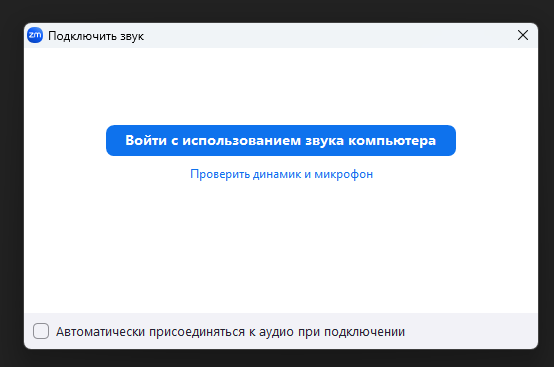The width and height of the screenshot is (554, 367).
Task: Select the Подключить звук title text
Action: pyautogui.click(x=96, y=36)
